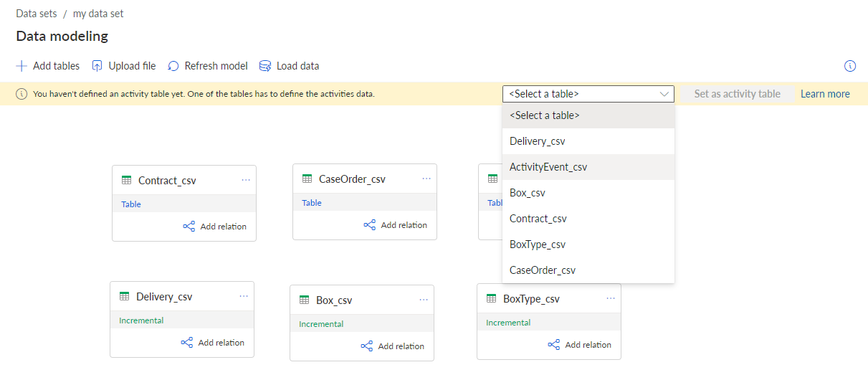Click relation icon on BoxType_csv card
Screen dimensions: 868x380
[x=554, y=345]
